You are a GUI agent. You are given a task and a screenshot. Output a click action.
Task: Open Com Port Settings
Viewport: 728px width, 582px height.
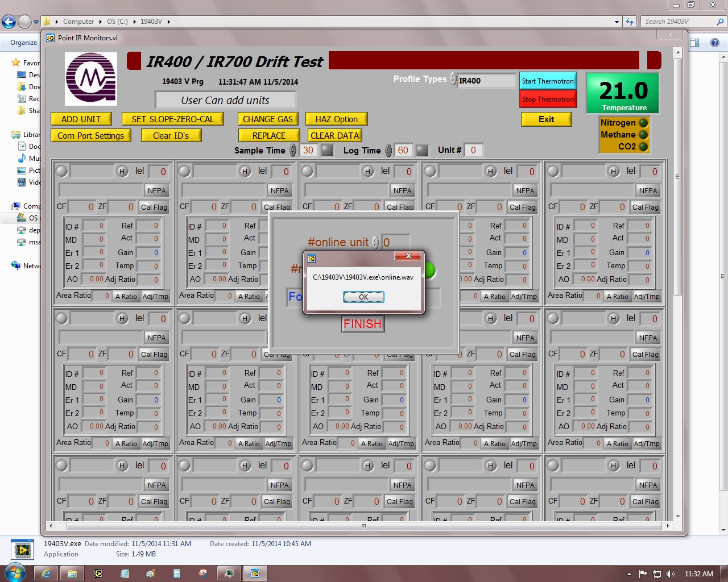coord(90,135)
